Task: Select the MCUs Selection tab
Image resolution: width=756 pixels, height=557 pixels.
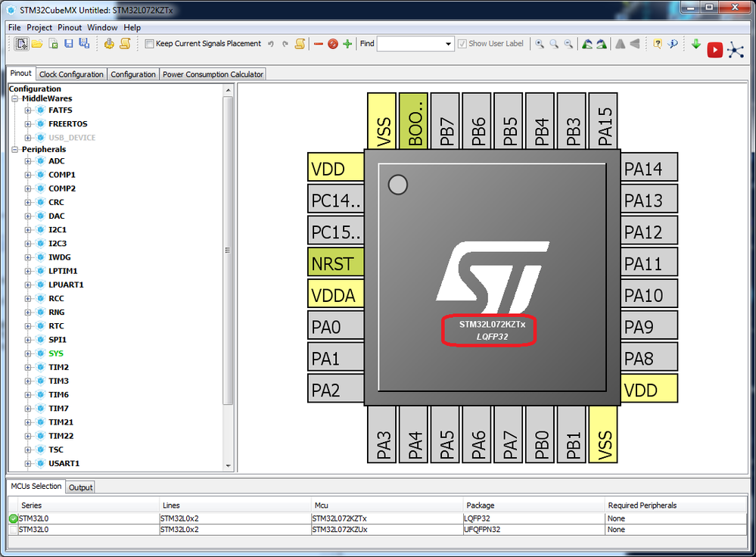Action: click(x=36, y=486)
